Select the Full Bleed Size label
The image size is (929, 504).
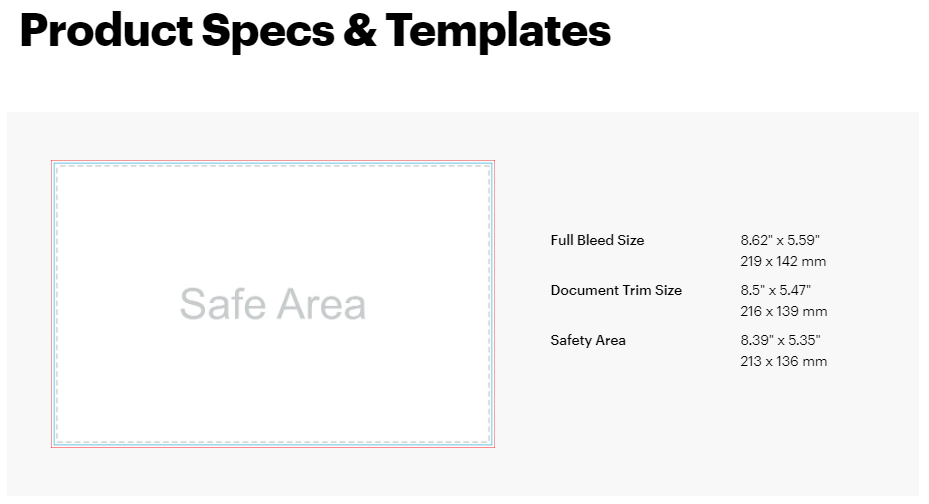tap(597, 240)
